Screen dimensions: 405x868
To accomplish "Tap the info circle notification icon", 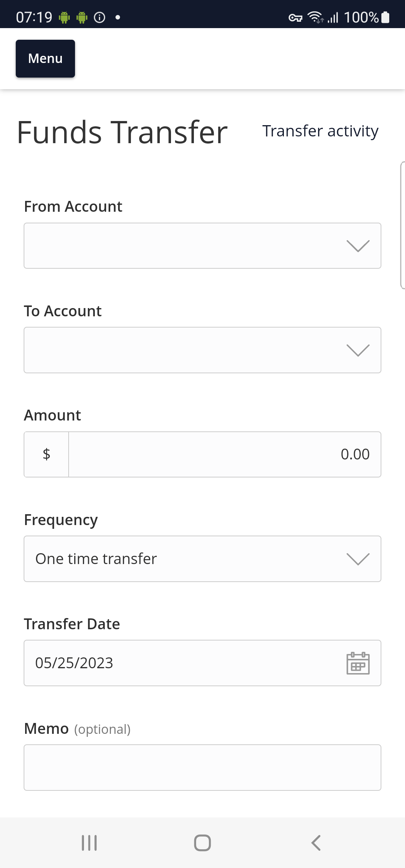I will click(99, 17).
